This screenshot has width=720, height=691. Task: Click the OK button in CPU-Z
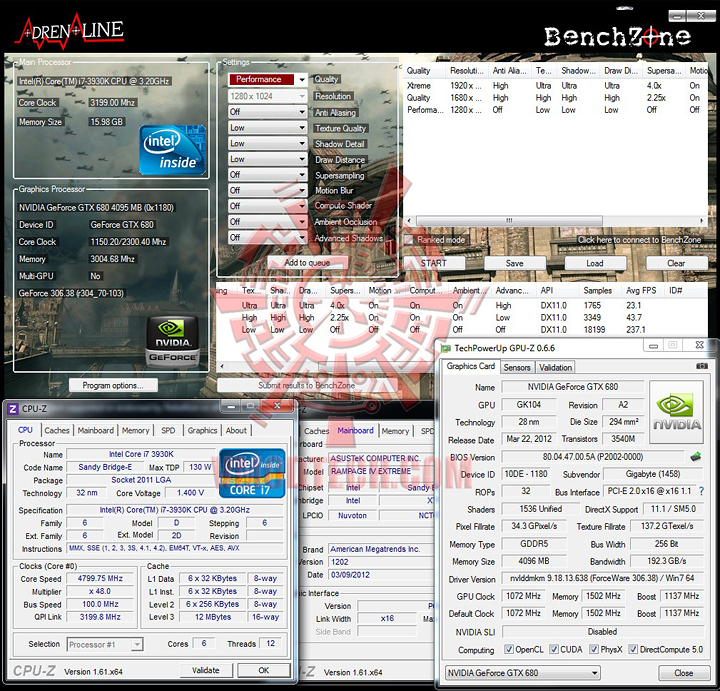pyautogui.click(x=264, y=670)
